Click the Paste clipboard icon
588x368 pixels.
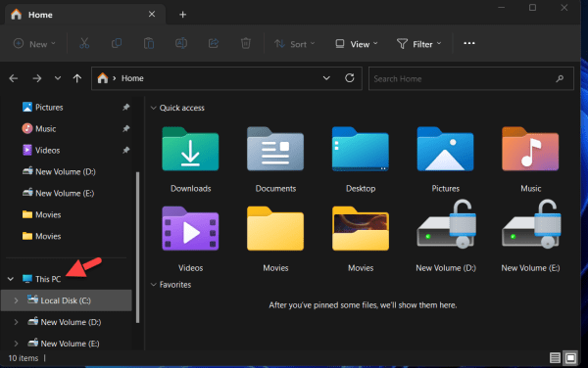coord(149,43)
